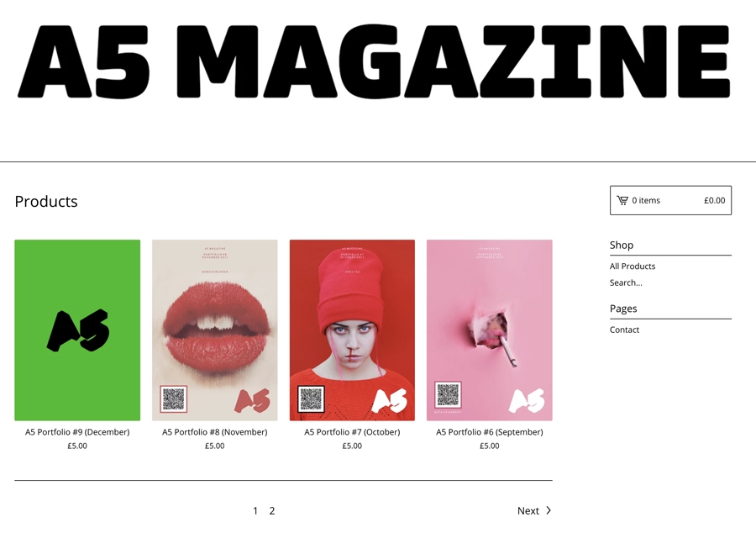Go to pagination page 2
This screenshot has height=533, width=756.
click(272, 511)
